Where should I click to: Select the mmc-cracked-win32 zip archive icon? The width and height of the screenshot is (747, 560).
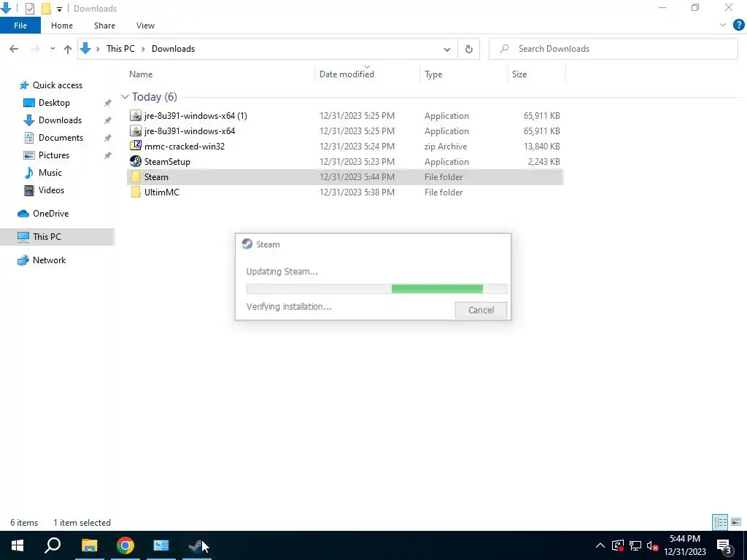136,146
